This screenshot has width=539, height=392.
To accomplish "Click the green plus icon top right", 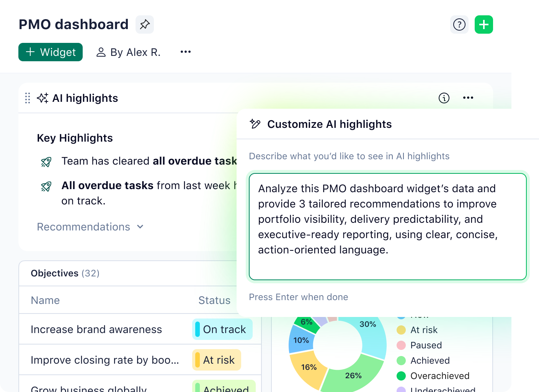I will tap(483, 24).
